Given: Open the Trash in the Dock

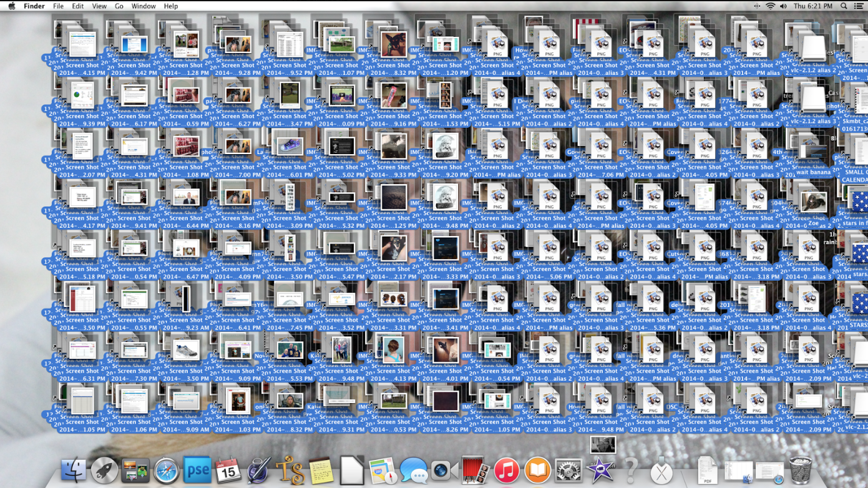Looking at the screenshot, I should 801,470.
